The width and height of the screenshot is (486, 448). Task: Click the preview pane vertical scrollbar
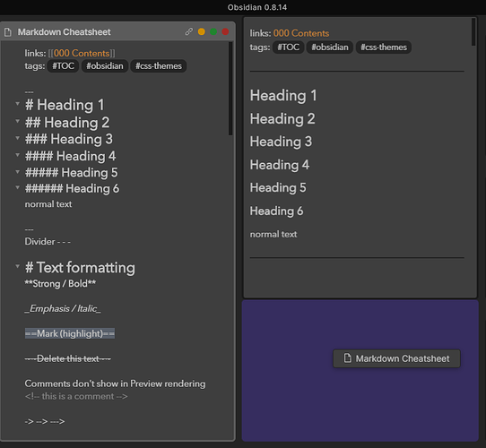[x=473, y=32]
